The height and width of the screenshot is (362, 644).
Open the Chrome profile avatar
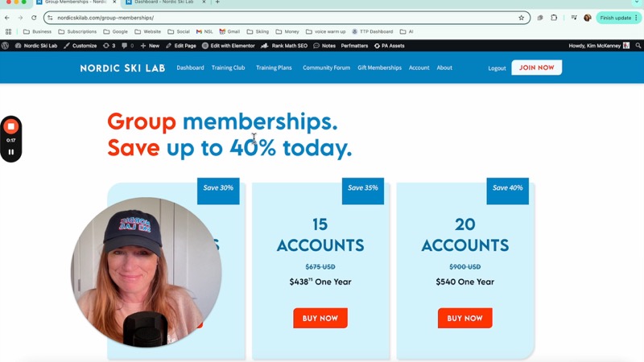[588, 18]
